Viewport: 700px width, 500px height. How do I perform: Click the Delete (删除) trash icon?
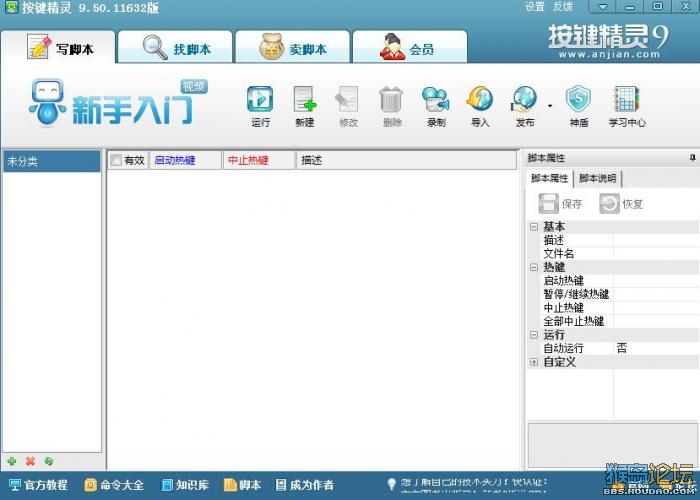pos(392,106)
